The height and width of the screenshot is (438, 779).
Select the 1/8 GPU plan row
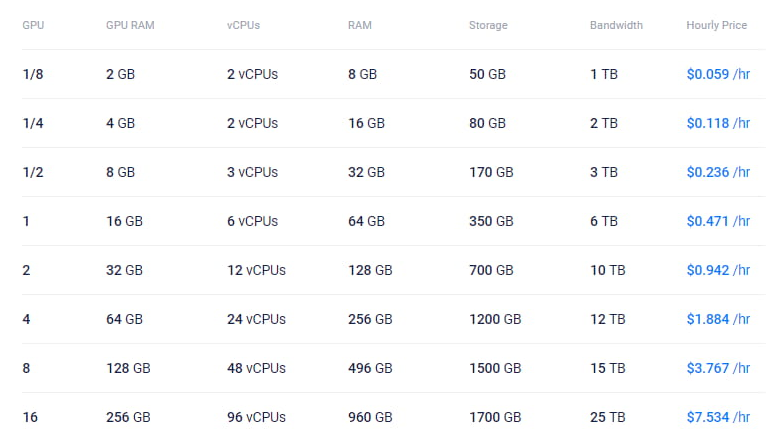click(393, 74)
